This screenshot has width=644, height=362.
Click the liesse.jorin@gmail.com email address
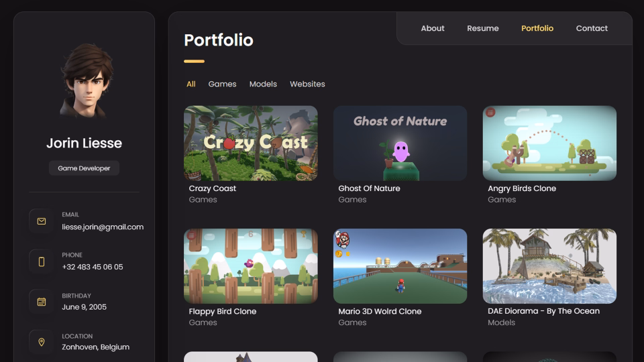coord(103,227)
